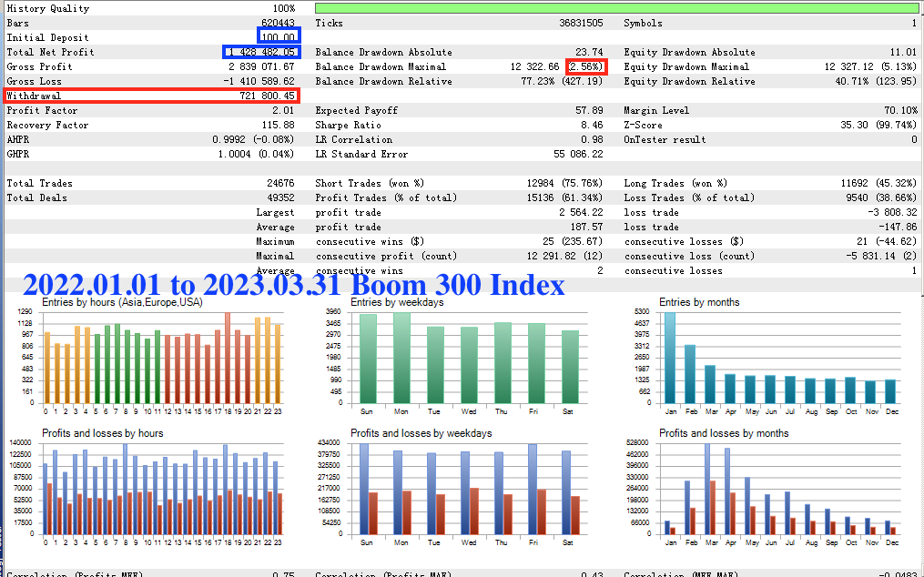The width and height of the screenshot is (924, 577).
Task: Select the History Quality 100% value
Action: tap(284, 8)
